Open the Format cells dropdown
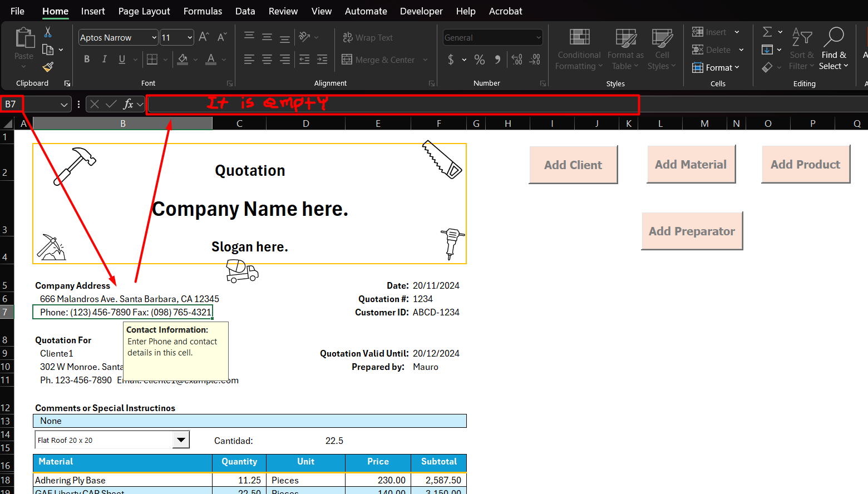Viewport: 868px width, 494px height. [x=716, y=67]
